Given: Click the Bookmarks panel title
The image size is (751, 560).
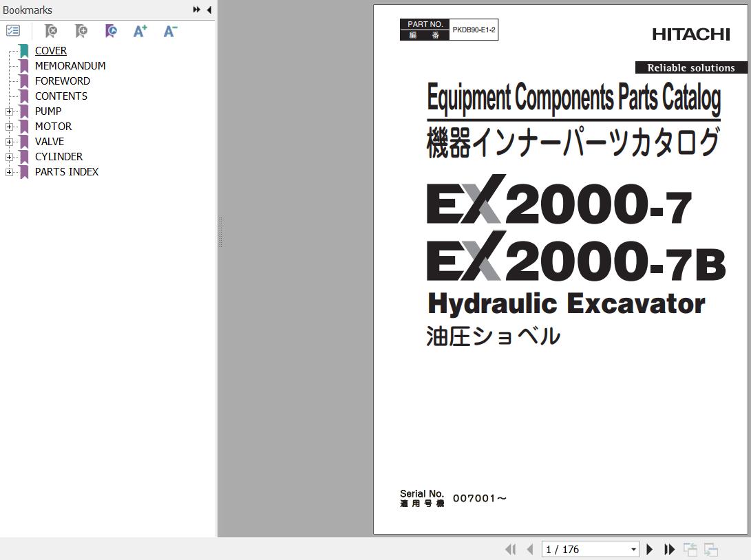Looking at the screenshot, I should coord(28,10).
